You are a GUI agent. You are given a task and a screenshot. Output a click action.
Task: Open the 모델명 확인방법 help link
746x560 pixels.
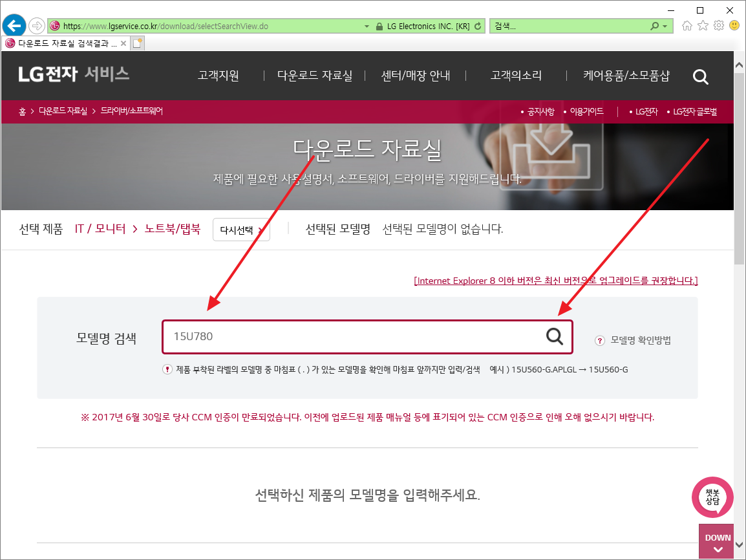point(634,340)
